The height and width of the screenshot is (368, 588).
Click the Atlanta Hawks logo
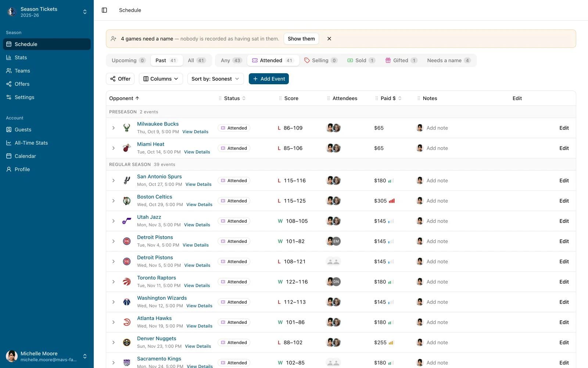point(127,322)
